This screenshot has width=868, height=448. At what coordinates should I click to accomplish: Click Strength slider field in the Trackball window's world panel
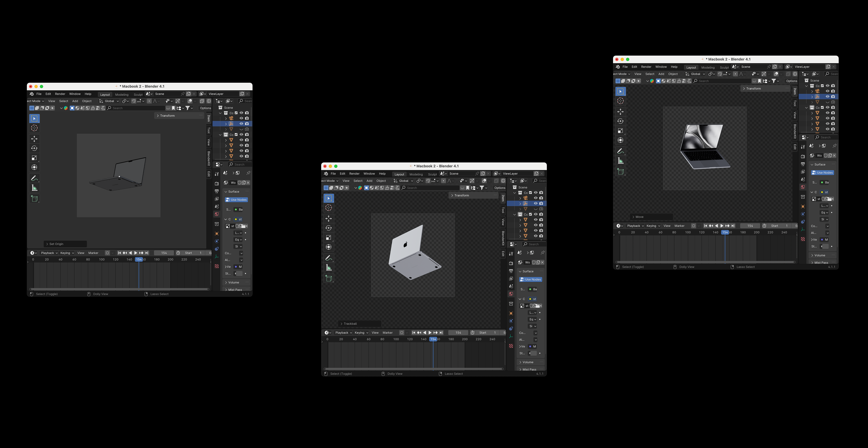[x=533, y=353]
